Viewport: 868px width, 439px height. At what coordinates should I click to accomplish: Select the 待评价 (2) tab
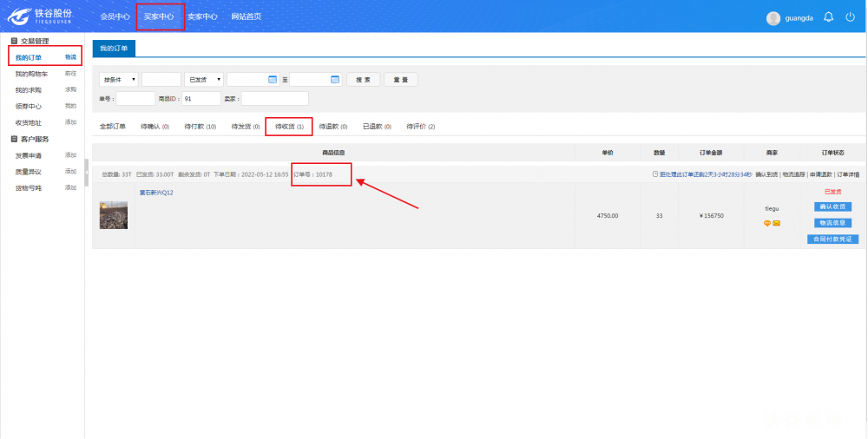420,127
